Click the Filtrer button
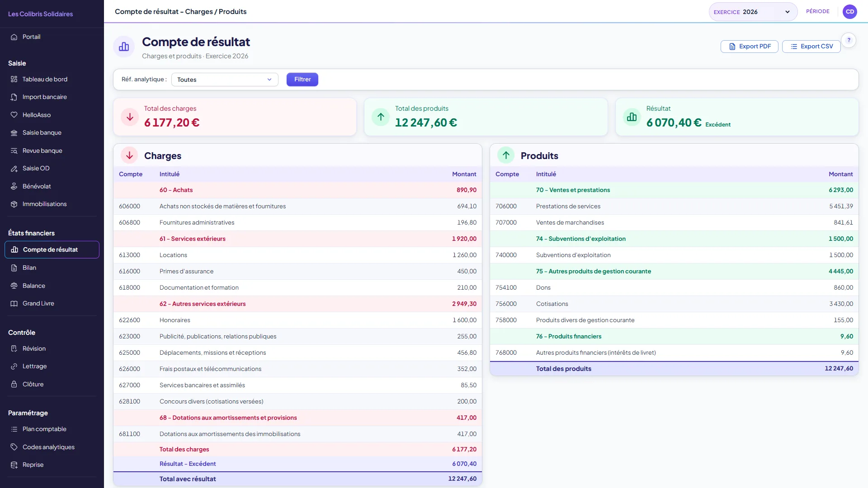Screen dimensions: 868x488 pos(302,80)
